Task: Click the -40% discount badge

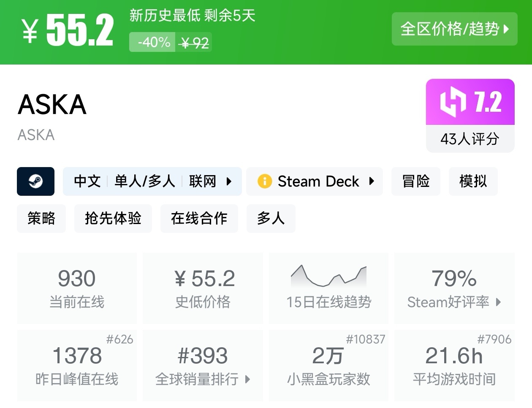Action: tap(152, 43)
